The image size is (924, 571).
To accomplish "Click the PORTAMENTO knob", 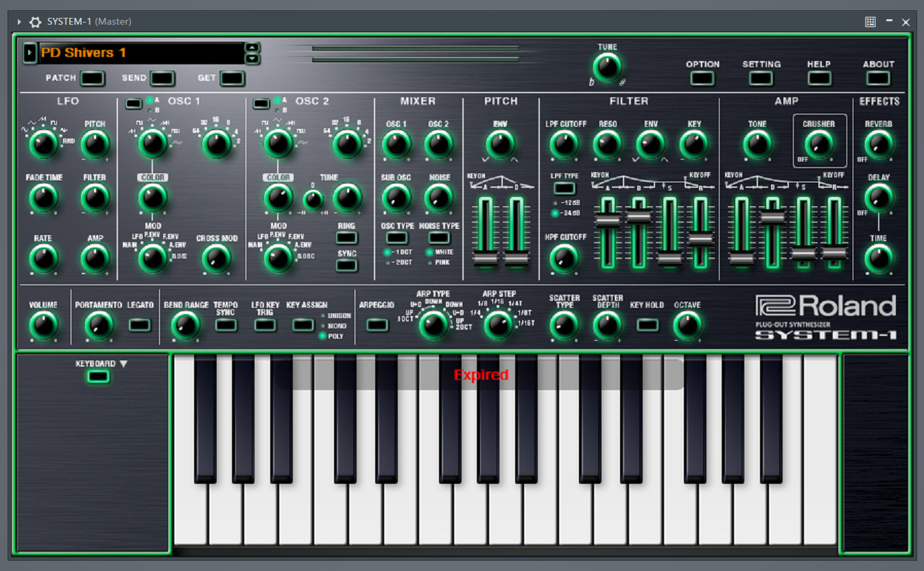I will 99,326.
